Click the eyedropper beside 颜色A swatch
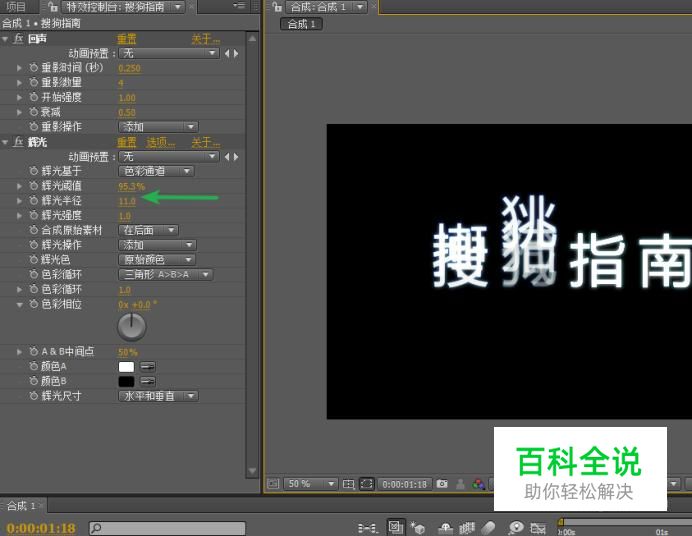This screenshot has width=692, height=536. 147,366
